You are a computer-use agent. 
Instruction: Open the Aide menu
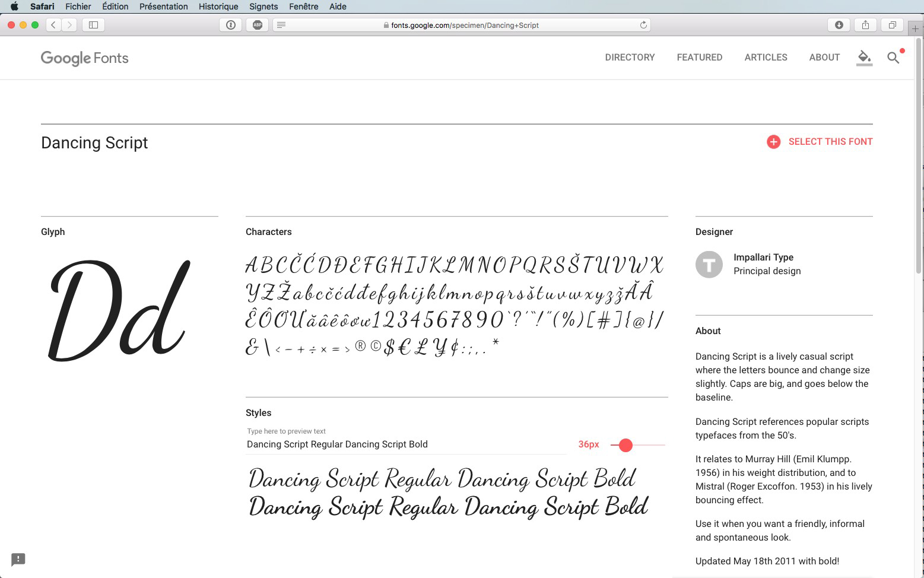point(338,7)
